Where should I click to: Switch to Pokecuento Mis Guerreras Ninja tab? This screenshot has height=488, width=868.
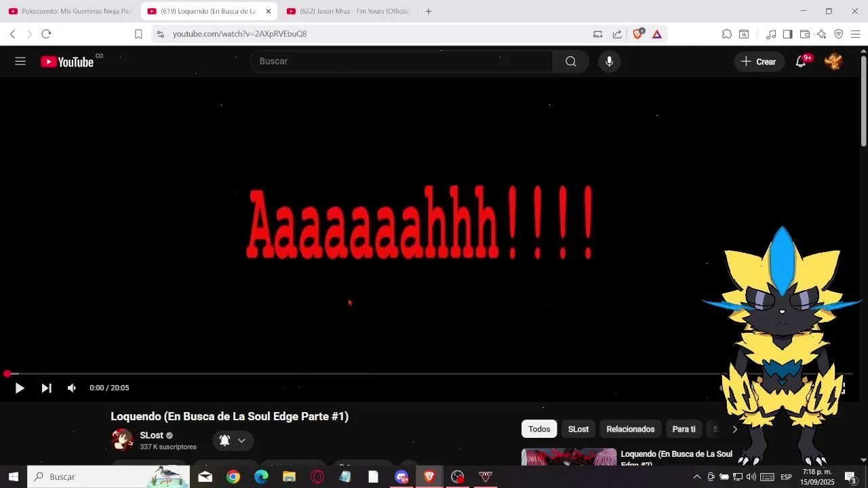pos(71,12)
